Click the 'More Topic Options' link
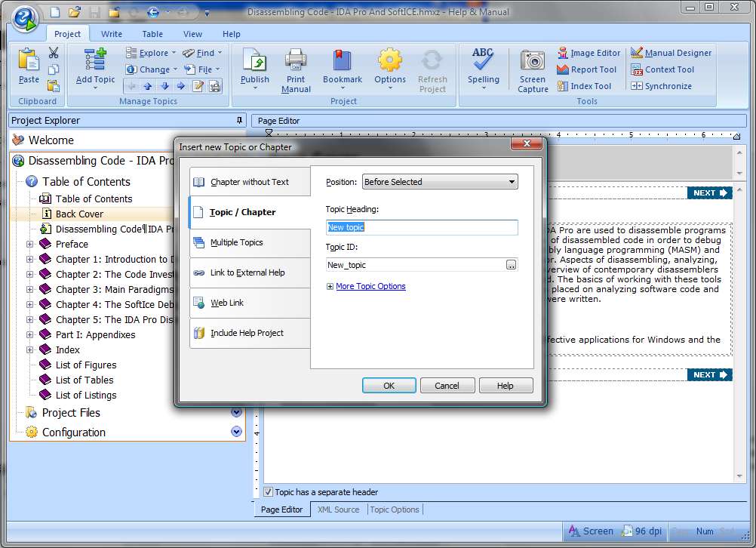The height and width of the screenshot is (548, 756). (370, 286)
